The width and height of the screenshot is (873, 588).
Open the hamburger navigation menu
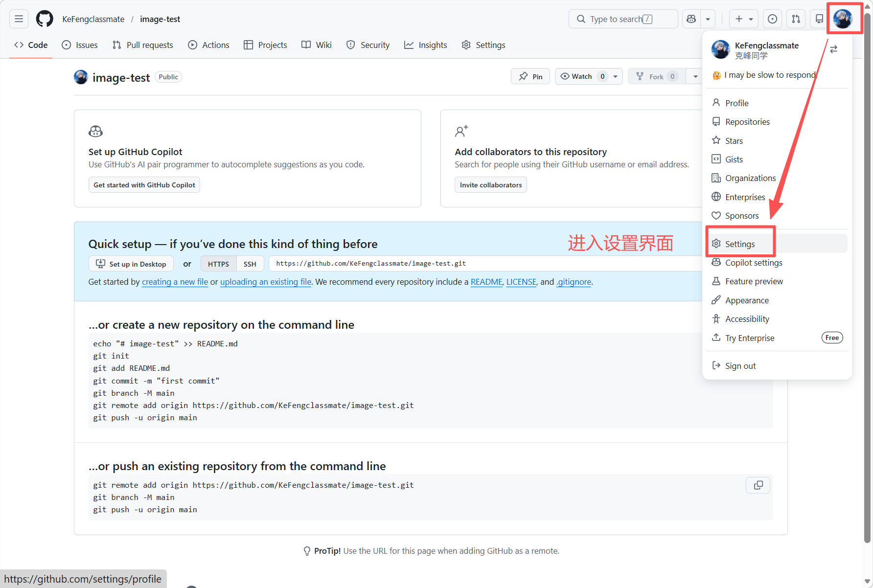pos(19,19)
